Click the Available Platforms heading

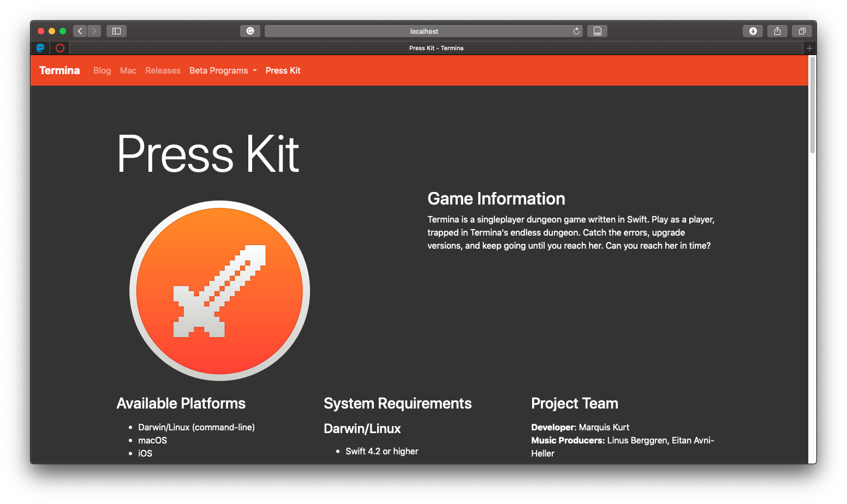[x=181, y=403]
